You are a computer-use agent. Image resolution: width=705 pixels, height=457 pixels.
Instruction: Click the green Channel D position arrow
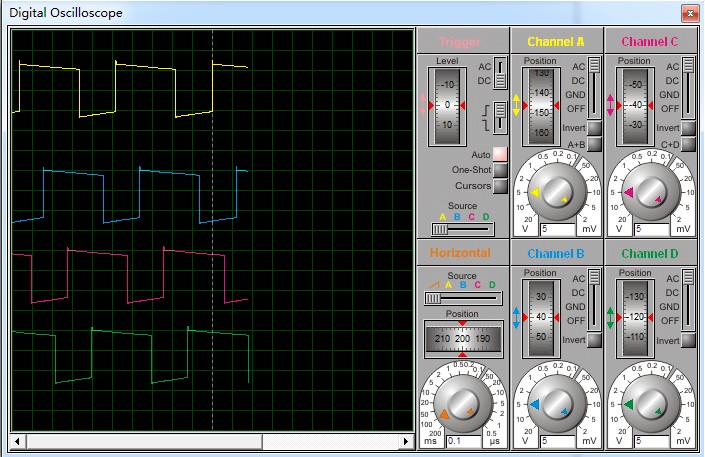[x=611, y=318]
